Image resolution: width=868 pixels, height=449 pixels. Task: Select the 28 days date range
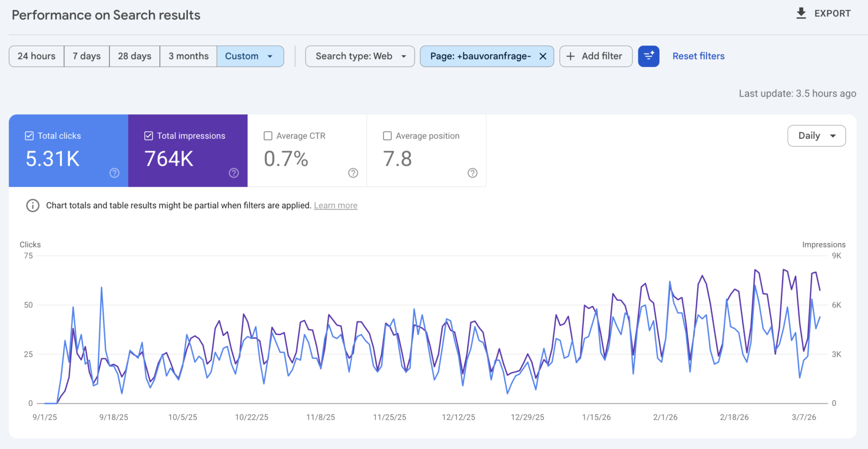click(134, 56)
